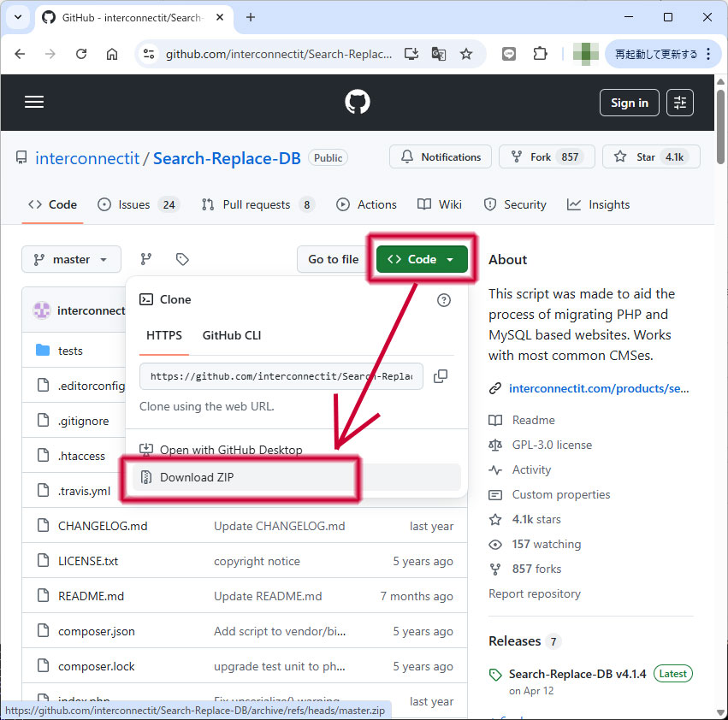This screenshot has width=728, height=720.
Task: Select the HTTPS clone tab
Action: [164, 335]
